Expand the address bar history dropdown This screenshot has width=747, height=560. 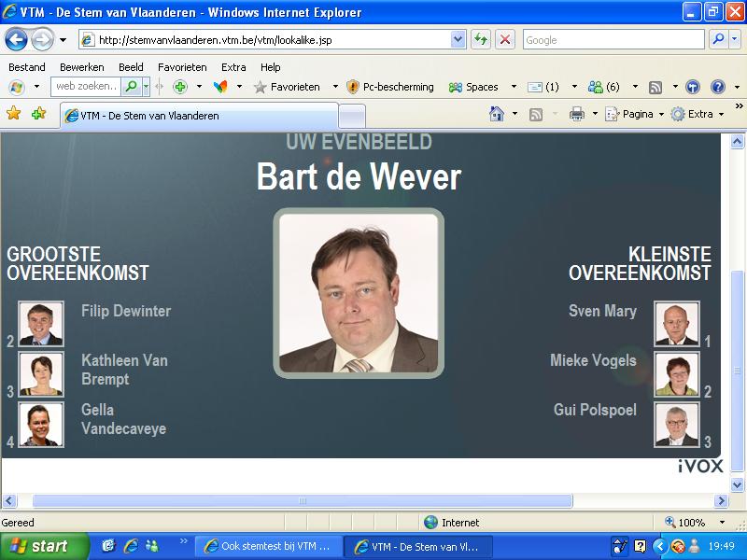(x=458, y=40)
